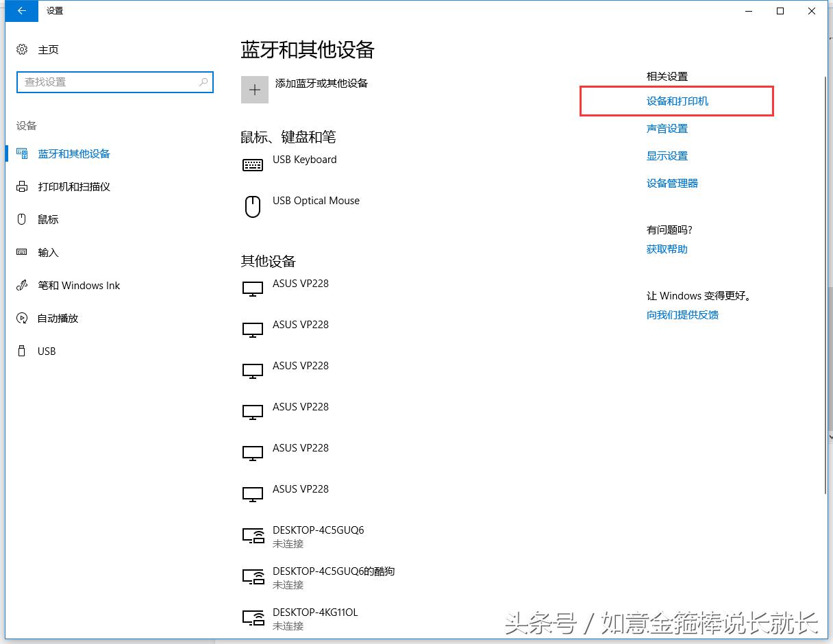This screenshot has width=833, height=644.
Task: Open 设备管理器 from related settings
Action: (672, 183)
